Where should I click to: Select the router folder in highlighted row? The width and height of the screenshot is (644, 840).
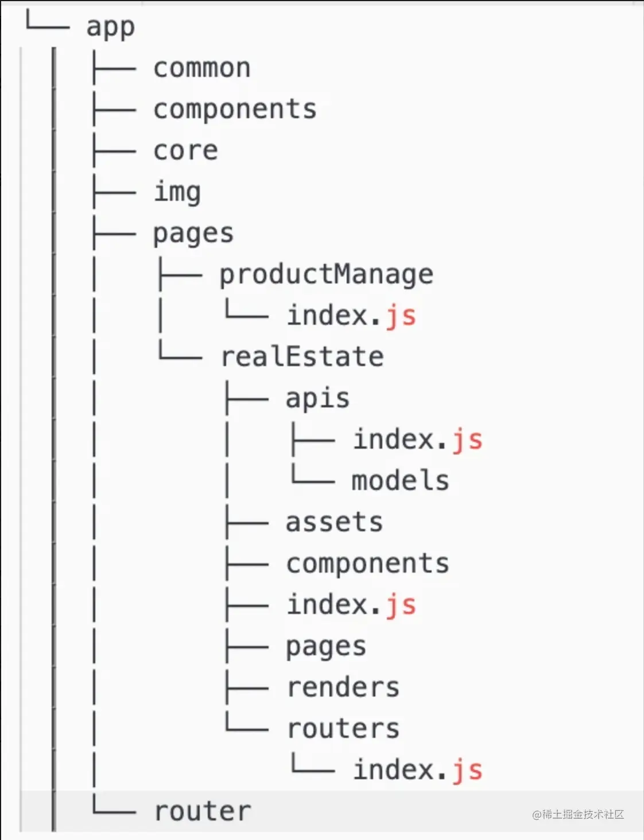202,812
